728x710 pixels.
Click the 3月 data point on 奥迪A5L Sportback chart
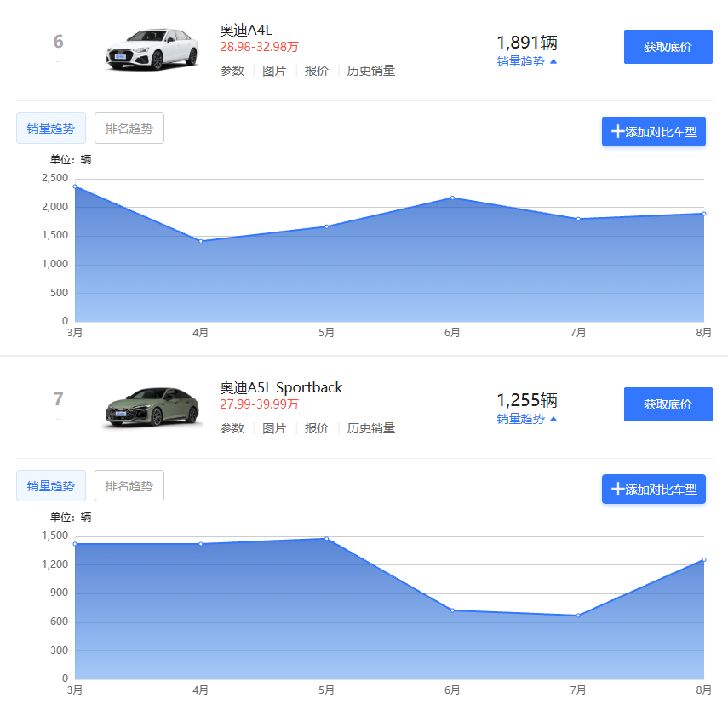click(x=75, y=544)
